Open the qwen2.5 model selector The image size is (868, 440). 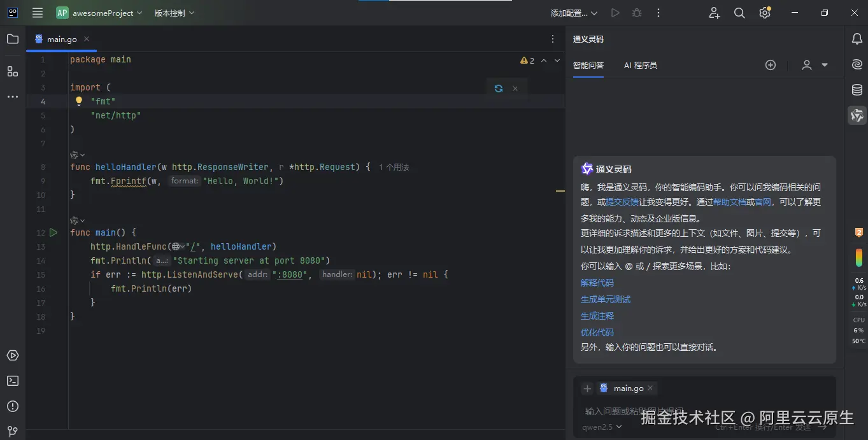click(602, 427)
